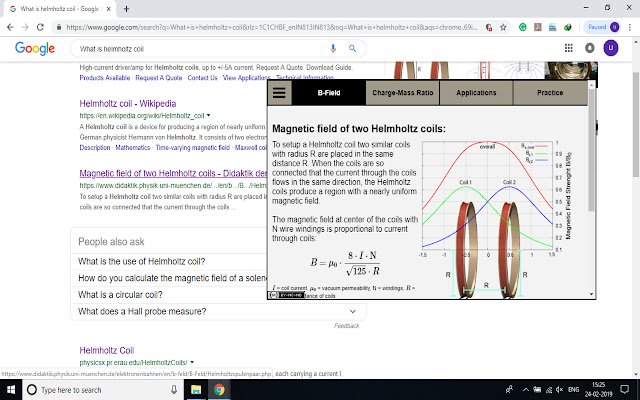Open Wikipedia Mathematics sublink
Screen dimensions: 640x400
pyautogui.click(x=133, y=147)
